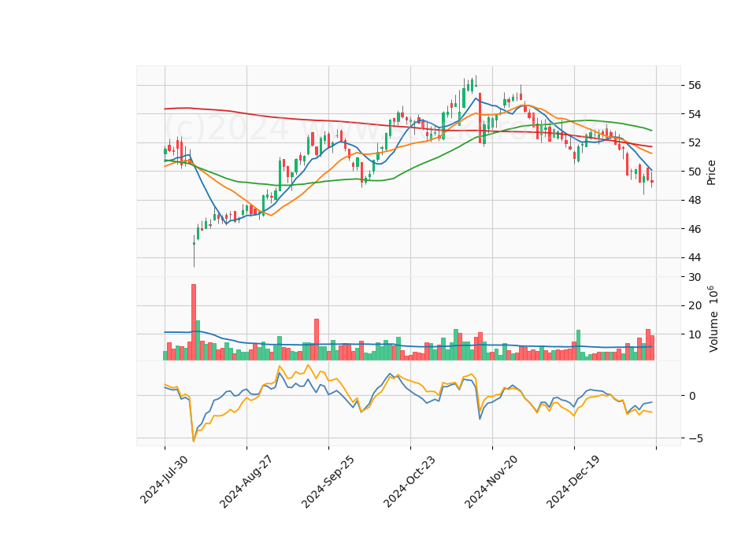Viewport: 756px width, 543px height.
Task: Click the price tick label 52
Action: tap(695, 142)
